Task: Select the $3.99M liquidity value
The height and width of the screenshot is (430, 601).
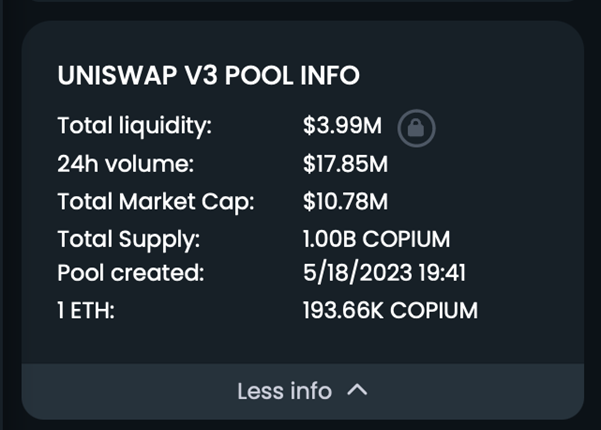Action: click(342, 127)
